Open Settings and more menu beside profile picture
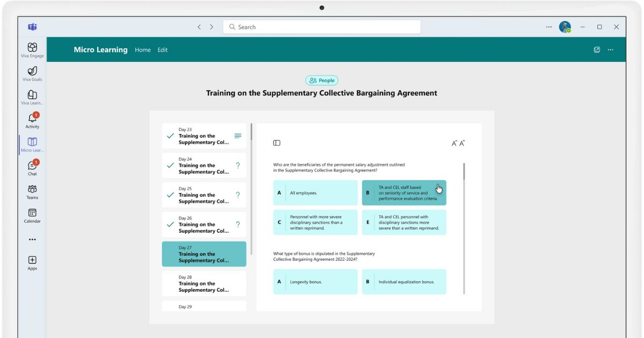This screenshot has height=338, width=644. (x=548, y=27)
